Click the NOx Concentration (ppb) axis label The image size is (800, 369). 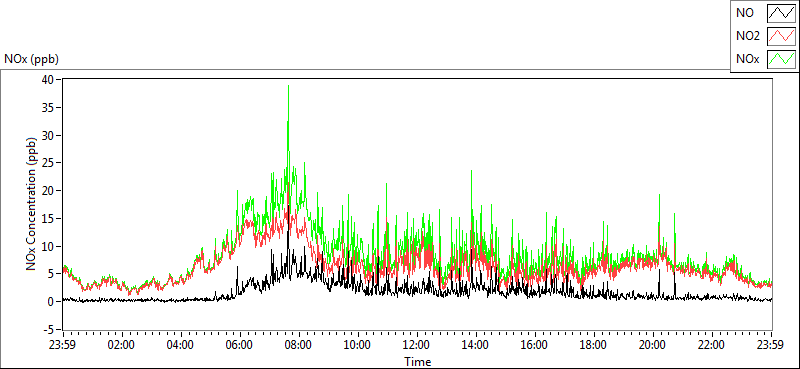point(32,203)
